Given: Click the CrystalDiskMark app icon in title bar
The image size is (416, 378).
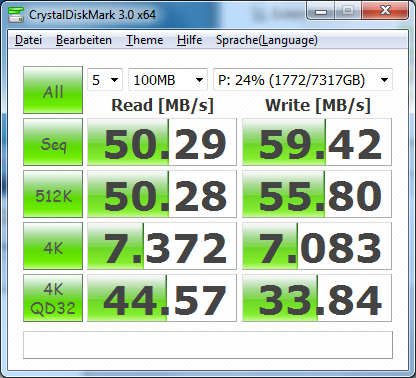Looking at the screenshot, I should (16, 14).
